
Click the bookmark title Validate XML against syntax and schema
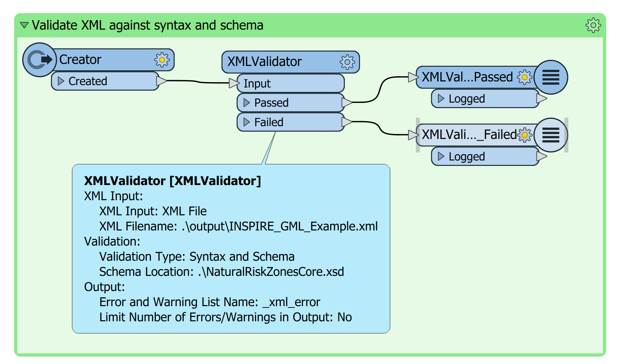tap(147, 25)
